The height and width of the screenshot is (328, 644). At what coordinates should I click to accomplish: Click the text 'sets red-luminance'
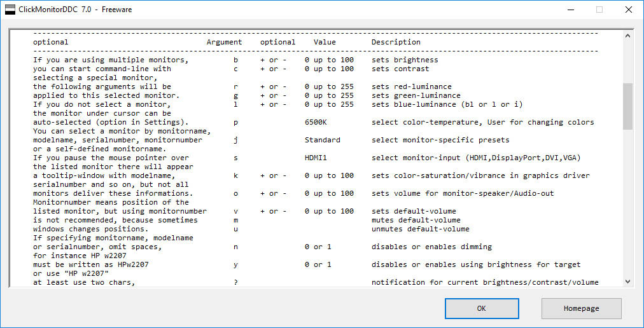[x=412, y=86]
